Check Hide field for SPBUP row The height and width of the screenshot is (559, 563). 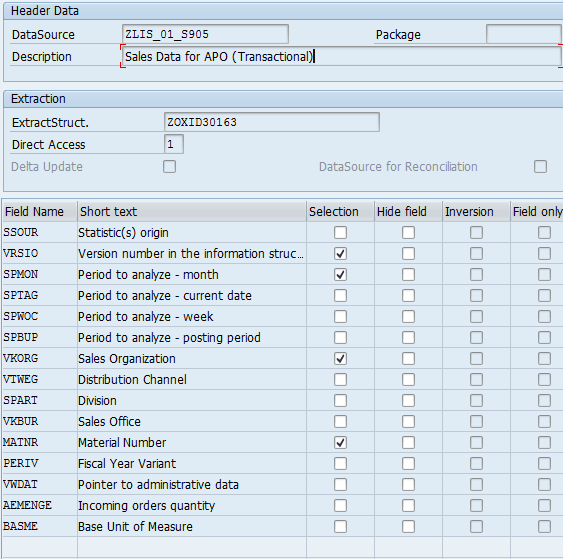click(409, 337)
